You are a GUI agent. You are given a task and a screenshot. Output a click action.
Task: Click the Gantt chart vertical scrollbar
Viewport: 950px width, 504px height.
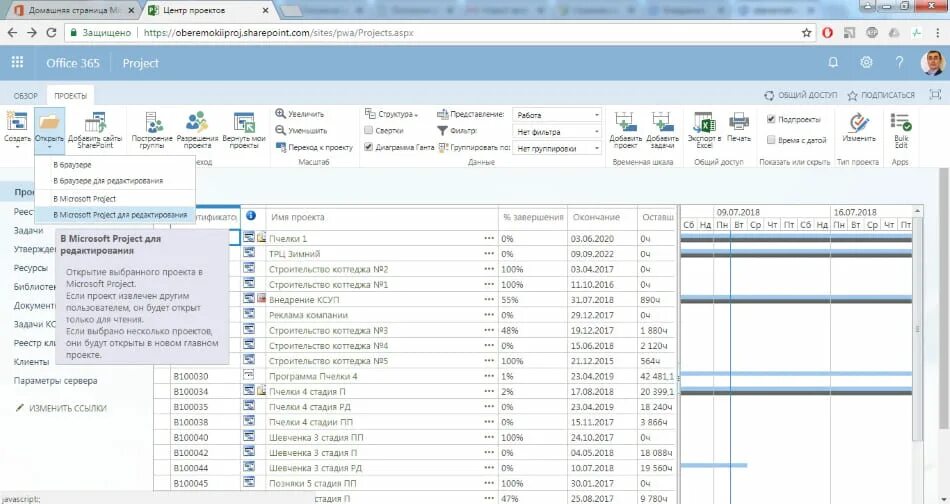(917, 330)
